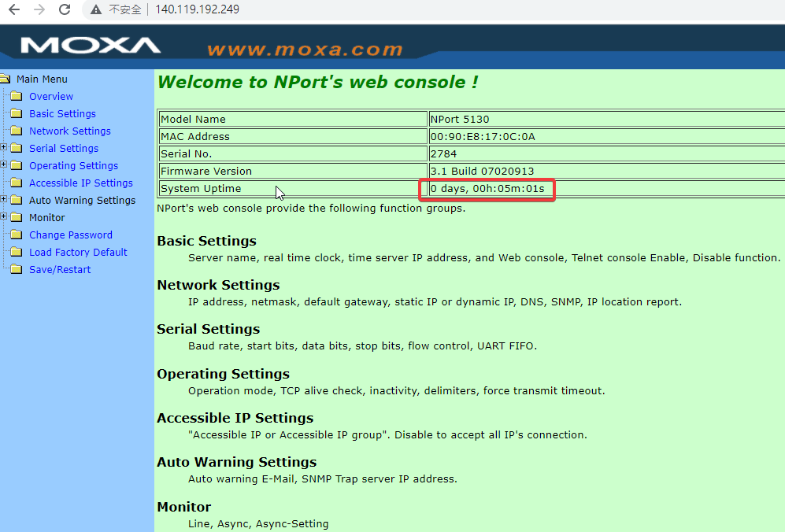Click the Accessible IP Settings section heading
Viewport: 785px width, 532px height.
tap(235, 418)
